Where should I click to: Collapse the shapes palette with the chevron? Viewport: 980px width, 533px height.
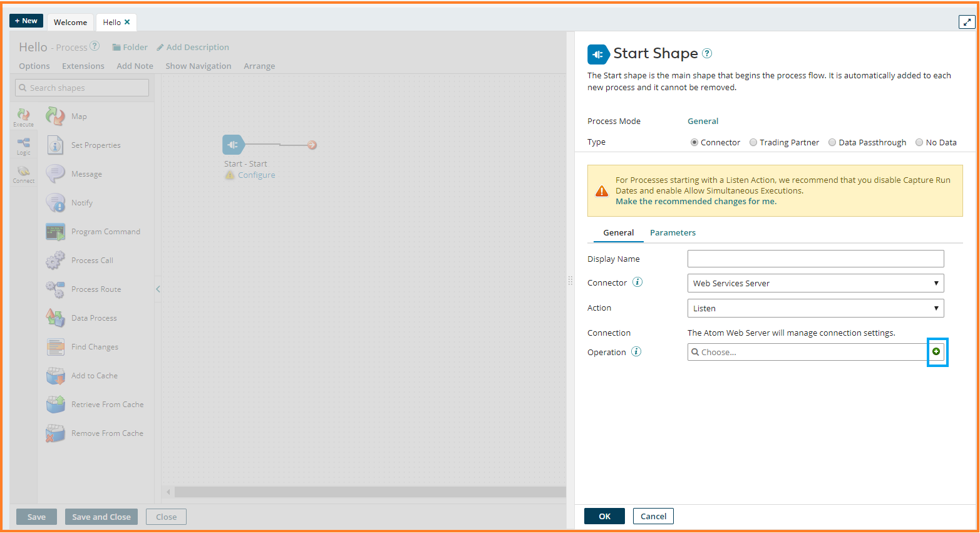click(158, 289)
